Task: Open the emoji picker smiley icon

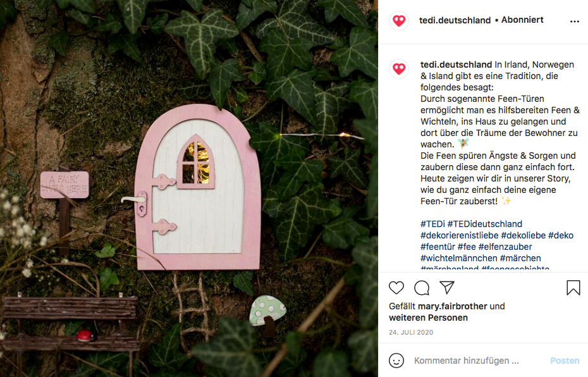Action: pos(396,361)
